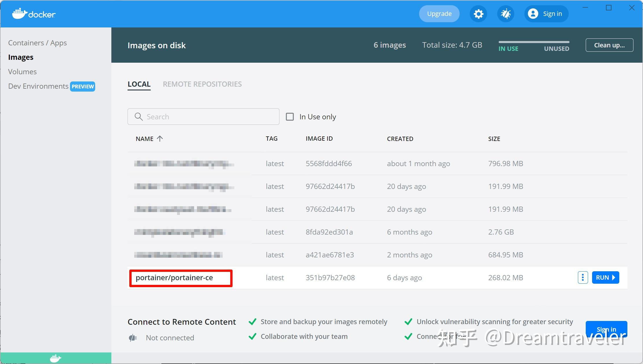Click the Upgrade button

pyautogui.click(x=439, y=14)
